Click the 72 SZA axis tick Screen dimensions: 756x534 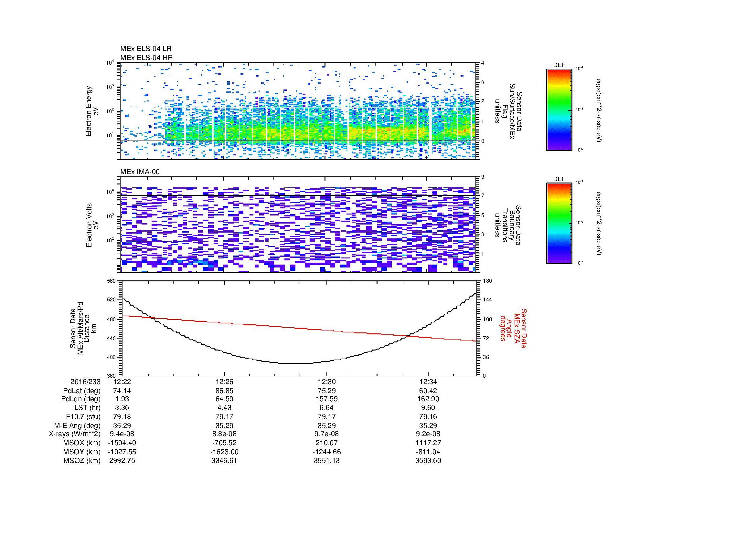tap(486, 339)
